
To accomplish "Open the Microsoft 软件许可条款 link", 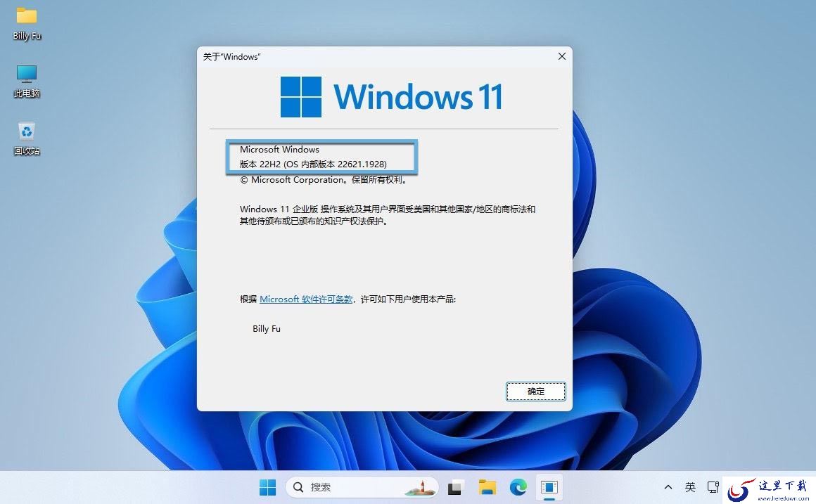I will (x=306, y=299).
